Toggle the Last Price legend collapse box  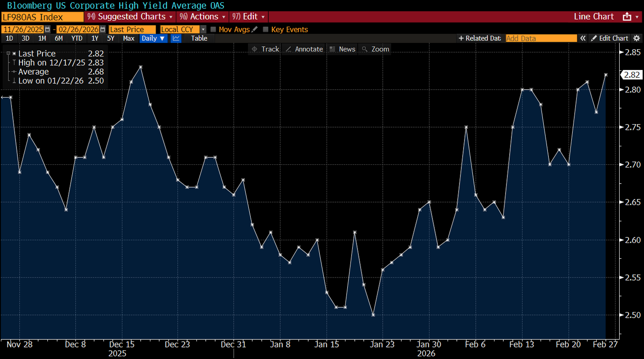point(9,53)
